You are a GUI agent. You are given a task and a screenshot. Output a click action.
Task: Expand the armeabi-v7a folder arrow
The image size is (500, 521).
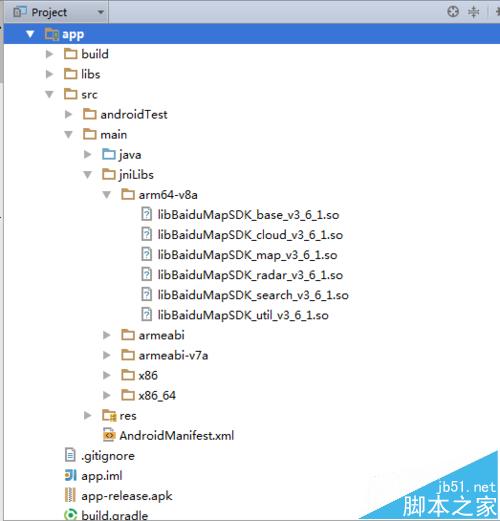(x=107, y=355)
